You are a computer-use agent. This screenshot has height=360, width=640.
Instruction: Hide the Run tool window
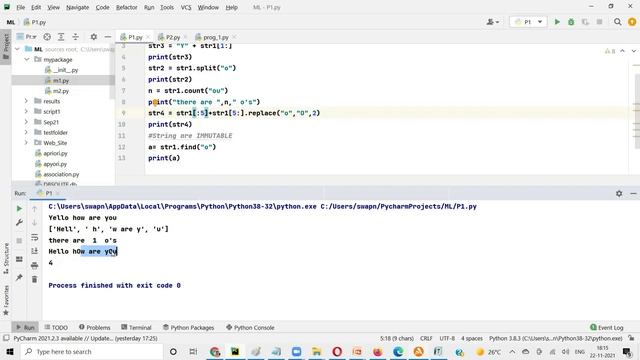click(x=633, y=193)
